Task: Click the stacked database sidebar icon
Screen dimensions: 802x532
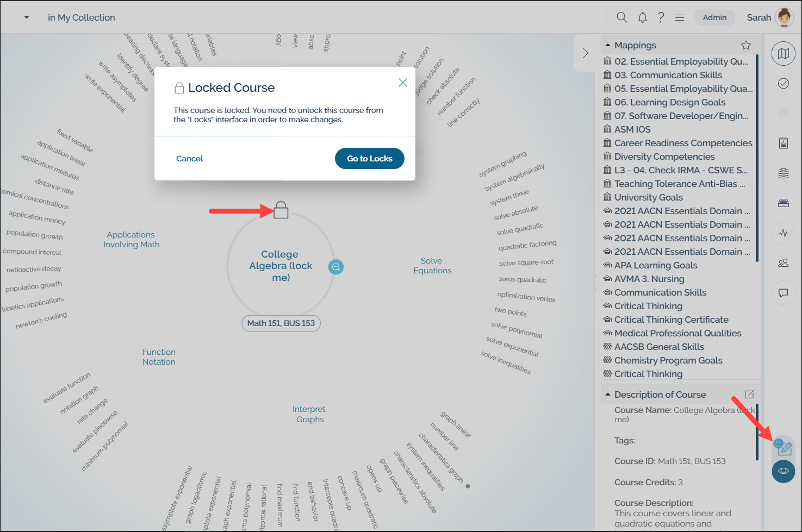Action: coord(783,173)
